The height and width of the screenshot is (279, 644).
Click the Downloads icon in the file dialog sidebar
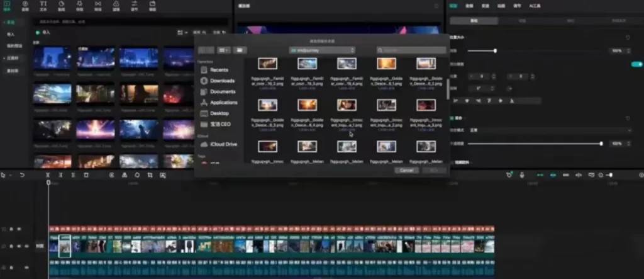tap(204, 81)
